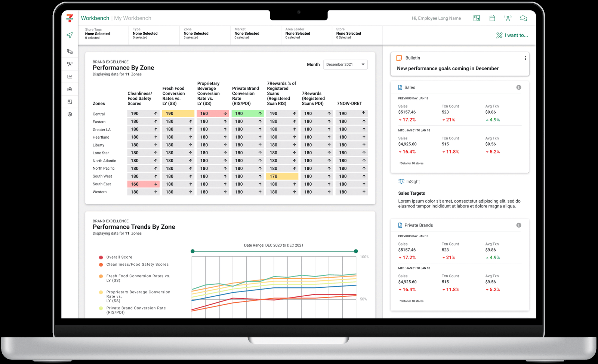Show info for the Private Brands card
598x364 pixels.
click(x=519, y=225)
